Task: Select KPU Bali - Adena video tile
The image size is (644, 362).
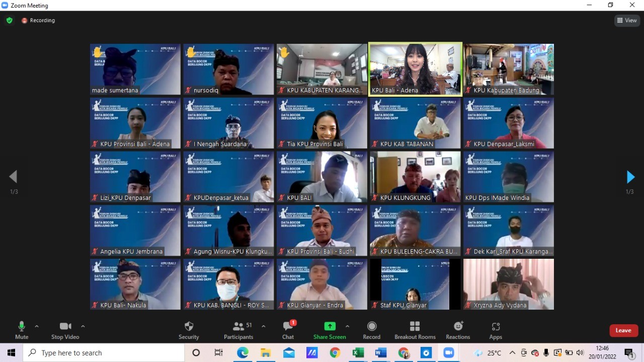Action: point(415,69)
